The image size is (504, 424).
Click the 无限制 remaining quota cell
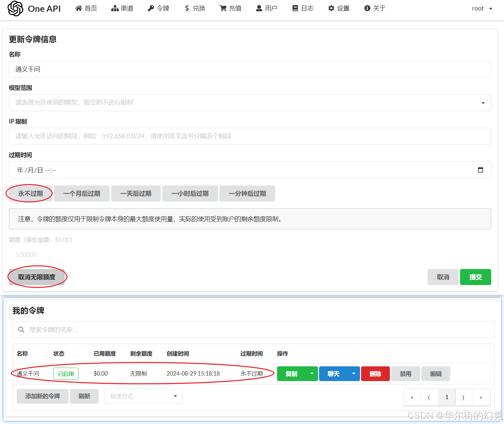[x=138, y=374]
